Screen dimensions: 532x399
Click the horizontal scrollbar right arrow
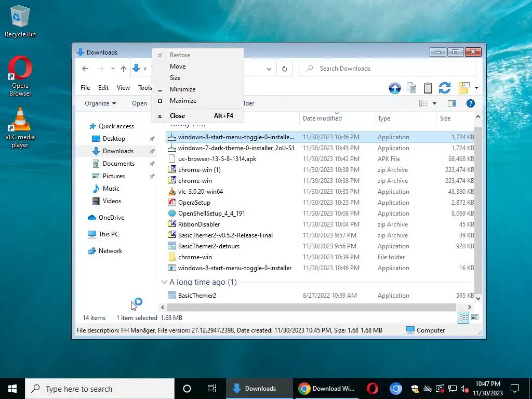pyautogui.click(x=469, y=307)
